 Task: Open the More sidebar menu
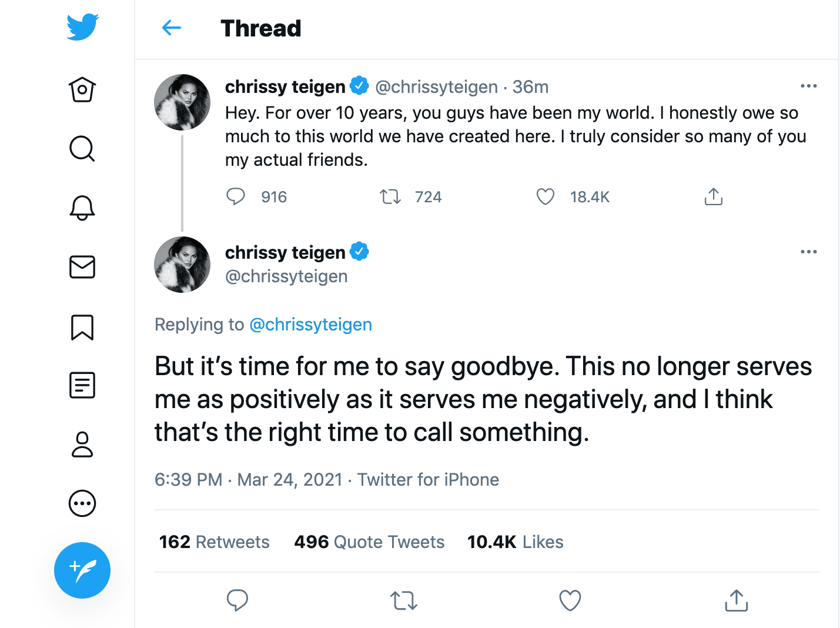click(82, 503)
